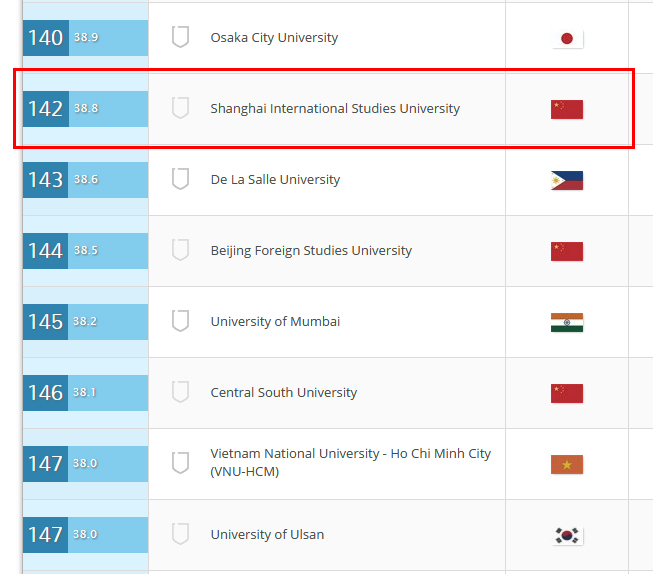
Task: Click Philippines flag in De La Salle row
Action: 567,181
